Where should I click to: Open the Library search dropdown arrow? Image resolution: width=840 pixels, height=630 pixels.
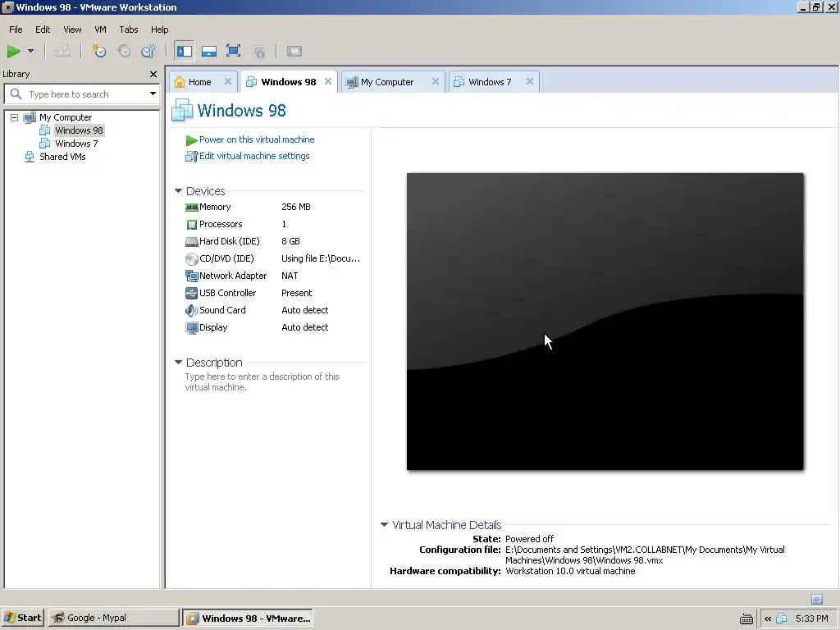click(x=153, y=94)
